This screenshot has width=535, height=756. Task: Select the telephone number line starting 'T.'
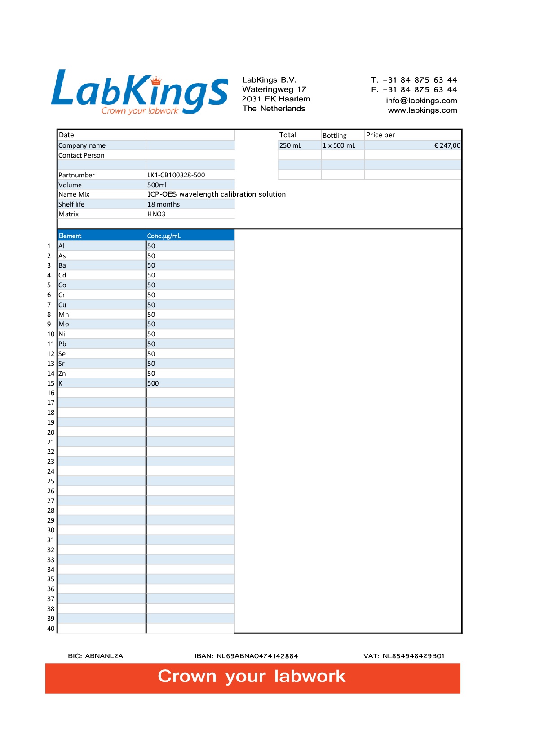click(414, 80)
